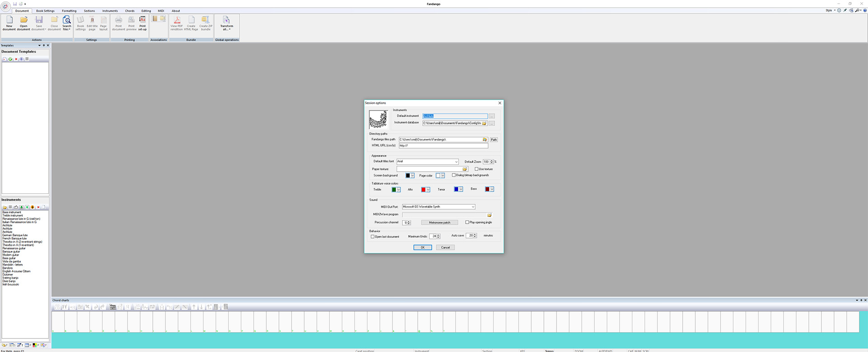This screenshot has height=352, width=868.
Task: Click the Open document folder icon
Action: tap(24, 20)
